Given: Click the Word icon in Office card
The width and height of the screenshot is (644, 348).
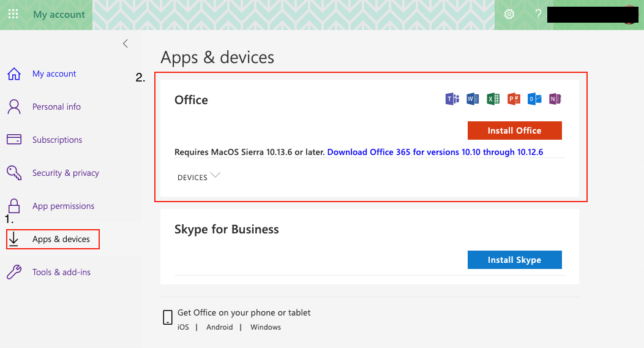Looking at the screenshot, I should (x=473, y=99).
